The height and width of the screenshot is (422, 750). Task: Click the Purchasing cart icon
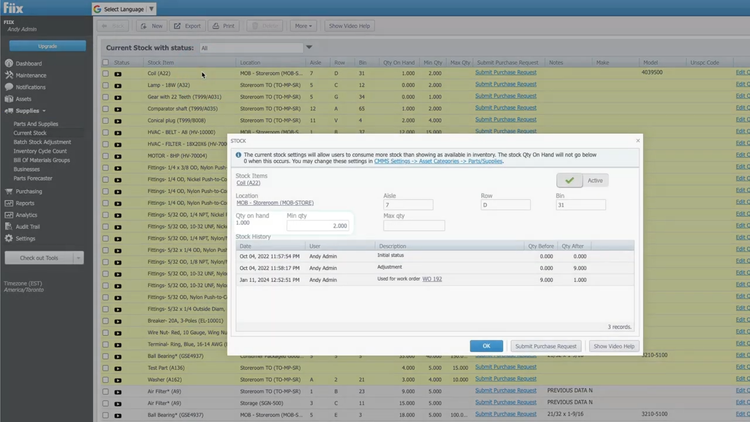point(9,191)
